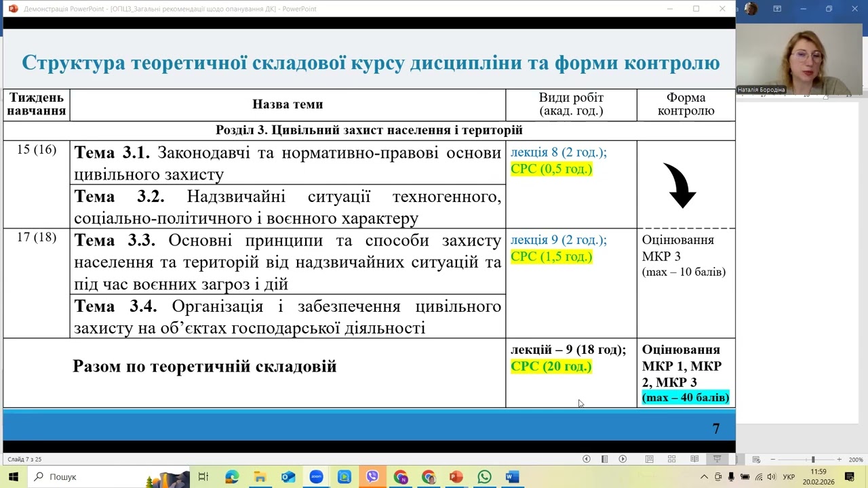Click the Word account profile picture
868x488 pixels.
751,9
